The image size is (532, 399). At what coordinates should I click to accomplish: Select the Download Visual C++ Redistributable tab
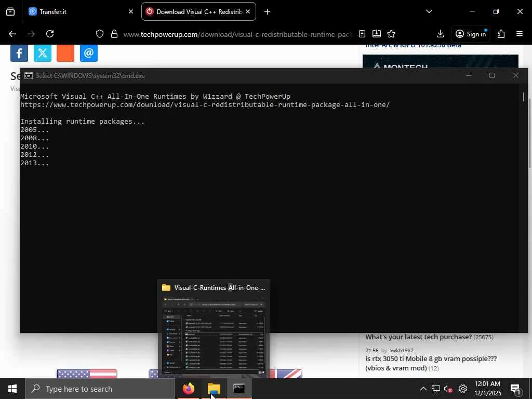pos(198,12)
